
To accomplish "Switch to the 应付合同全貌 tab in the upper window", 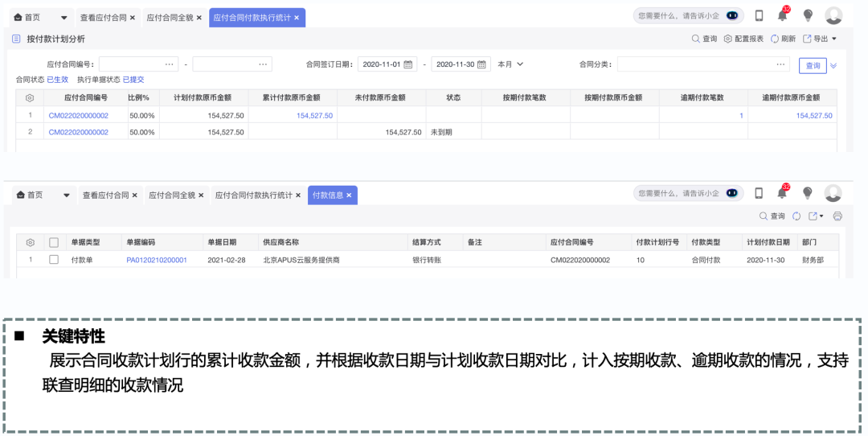I will (170, 17).
